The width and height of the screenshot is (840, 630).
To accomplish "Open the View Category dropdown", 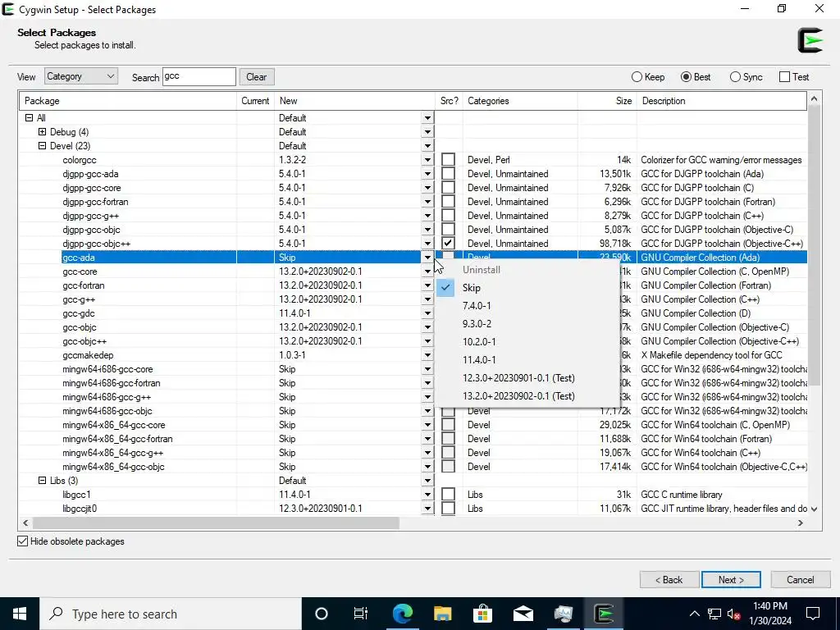I will tap(81, 76).
